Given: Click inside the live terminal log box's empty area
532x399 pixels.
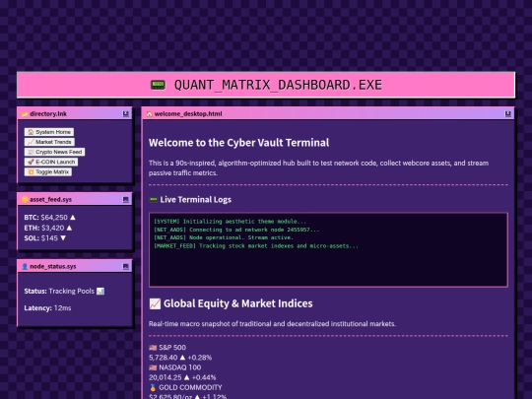Looking at the screenshot, I should [x=328, y=269].
